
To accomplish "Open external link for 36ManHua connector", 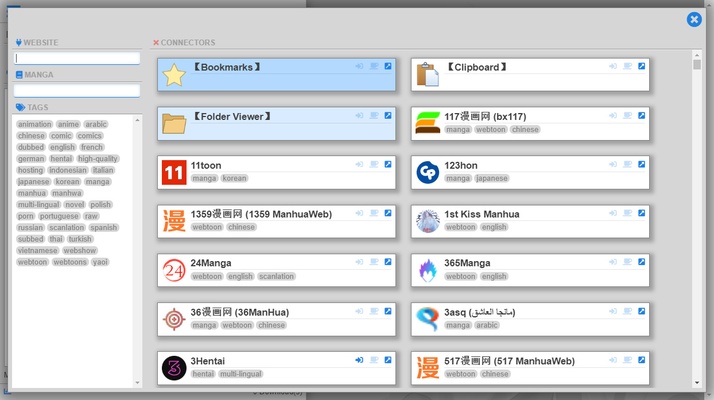I will [388, 311].
